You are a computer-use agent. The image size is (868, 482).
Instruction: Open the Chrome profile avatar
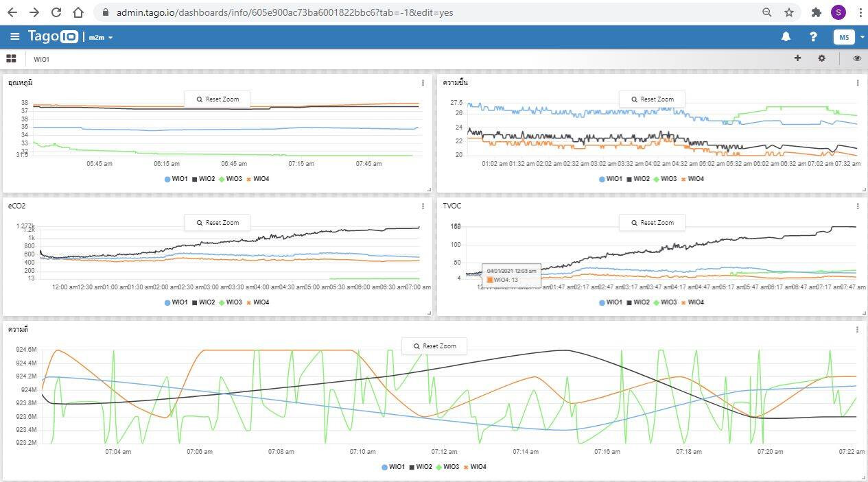(838, 12)
